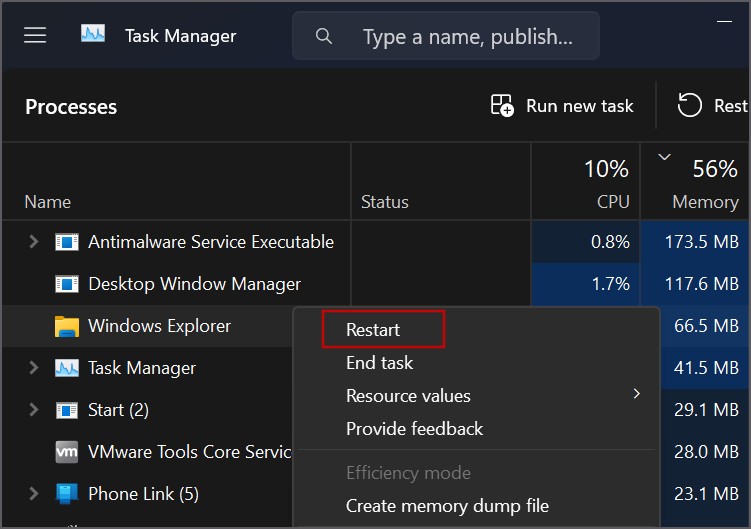Click the 41.5 MB memory cell
The height and width of the screenshot is (529, 751).
tap(705, 368)
